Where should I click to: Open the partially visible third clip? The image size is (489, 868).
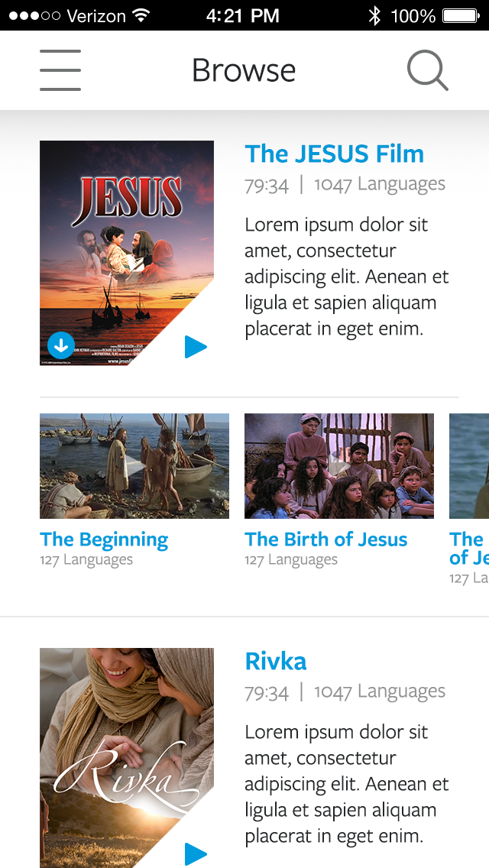469,466
